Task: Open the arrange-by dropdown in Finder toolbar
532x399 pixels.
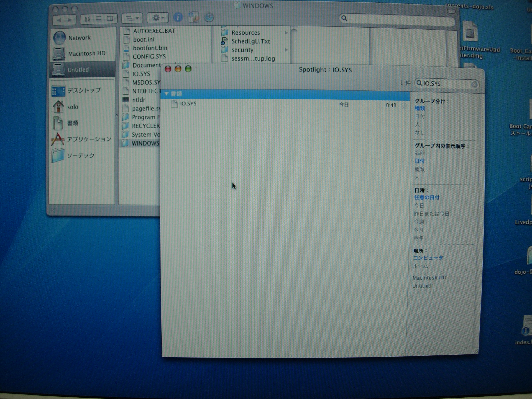Action: tap(132, 18)
